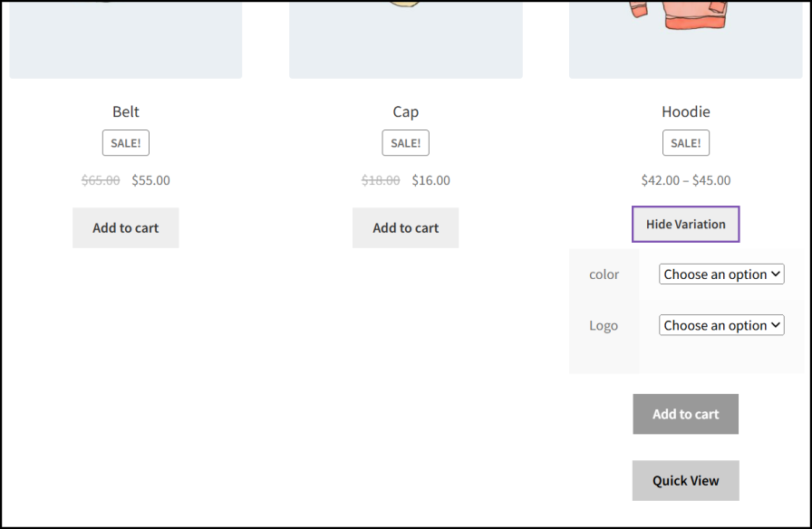Click the SALE! badge under Hoodie
The height and width of the screenshot is (529, 812).
click(x=685, y=143)
